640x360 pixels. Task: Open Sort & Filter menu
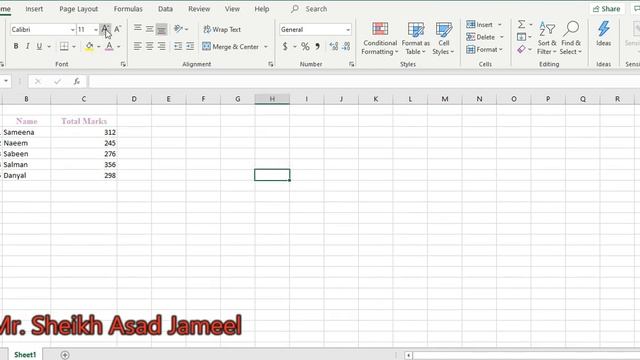pyautogui.click(x=547, y=38)
